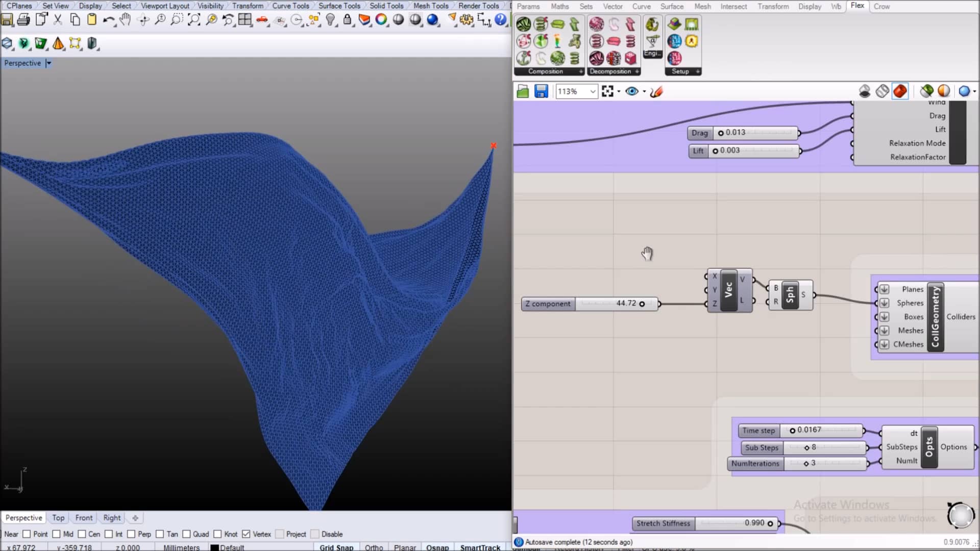Image resolution: width=980 pixels, height=551 pixels.
Task: Save the Grasshopper definition
Action: [x=541, y=91]
